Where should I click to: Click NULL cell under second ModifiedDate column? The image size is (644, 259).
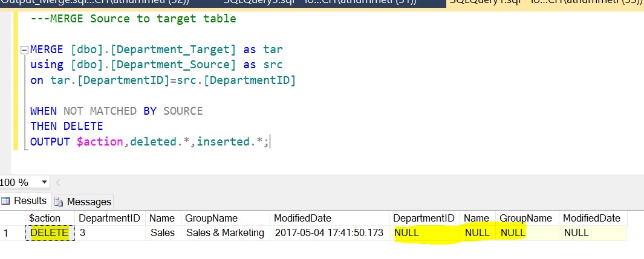click(593, 233)
